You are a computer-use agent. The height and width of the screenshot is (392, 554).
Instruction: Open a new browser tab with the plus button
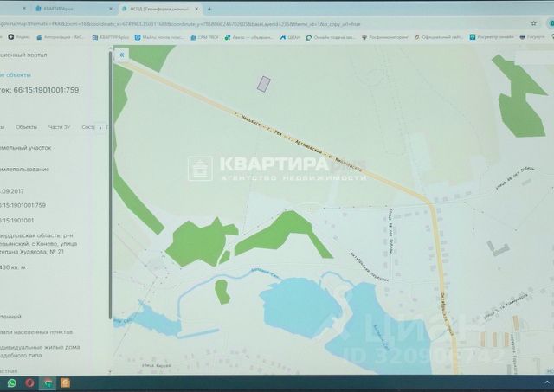[x=209, y=9]
